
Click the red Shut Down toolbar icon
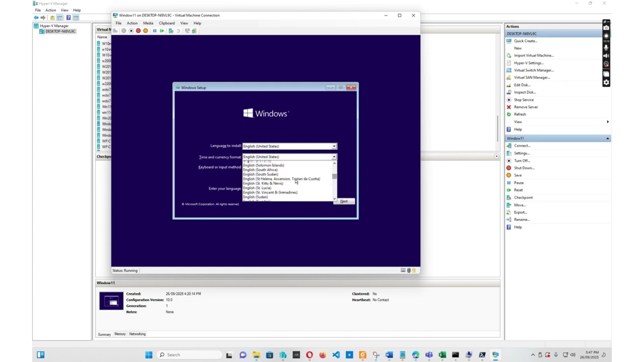tap(138, 31)
